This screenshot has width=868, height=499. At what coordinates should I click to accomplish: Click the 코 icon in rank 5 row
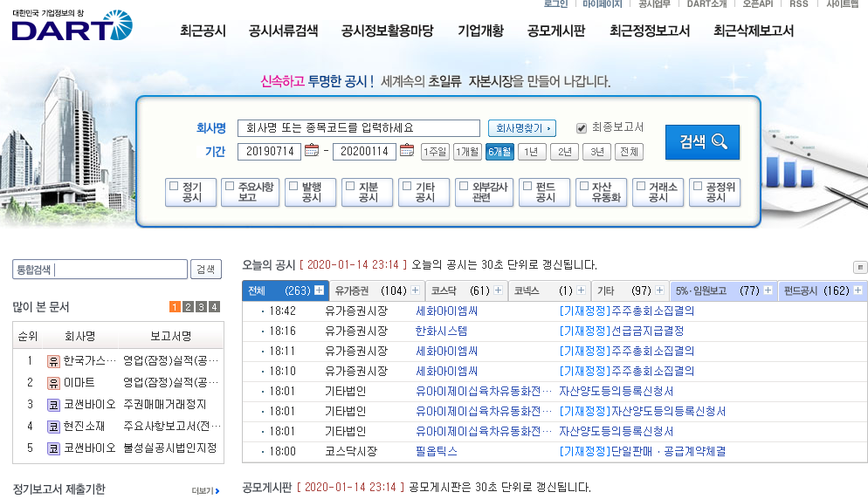[x=53, y=448]
